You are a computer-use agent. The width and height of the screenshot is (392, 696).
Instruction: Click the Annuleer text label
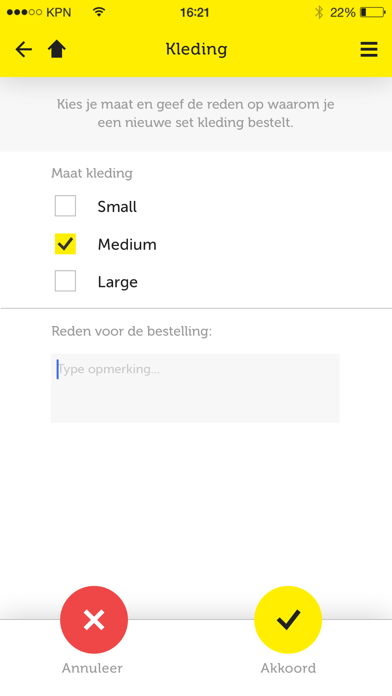click(x=92, y=668)
